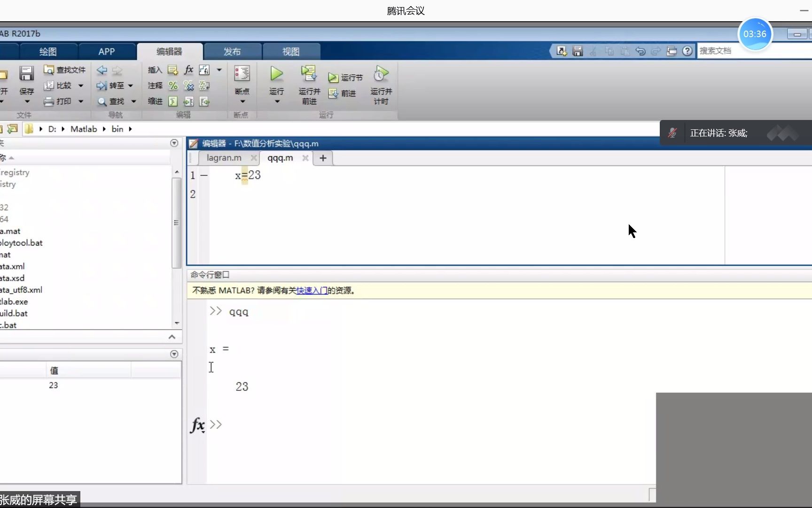Collapse the folder details panel chevron
The width and height of the screenshot is (812, 508).
tap(172, 337)
